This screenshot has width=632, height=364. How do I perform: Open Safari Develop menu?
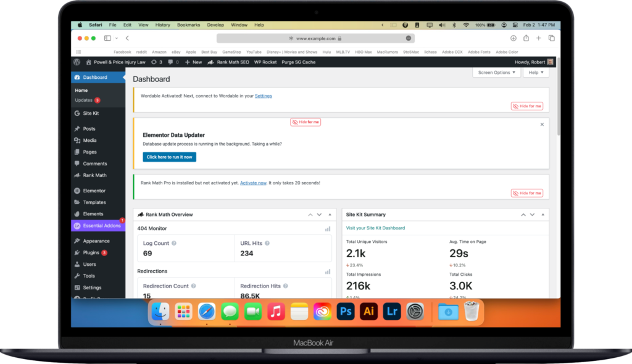click(x=215, y=25)
